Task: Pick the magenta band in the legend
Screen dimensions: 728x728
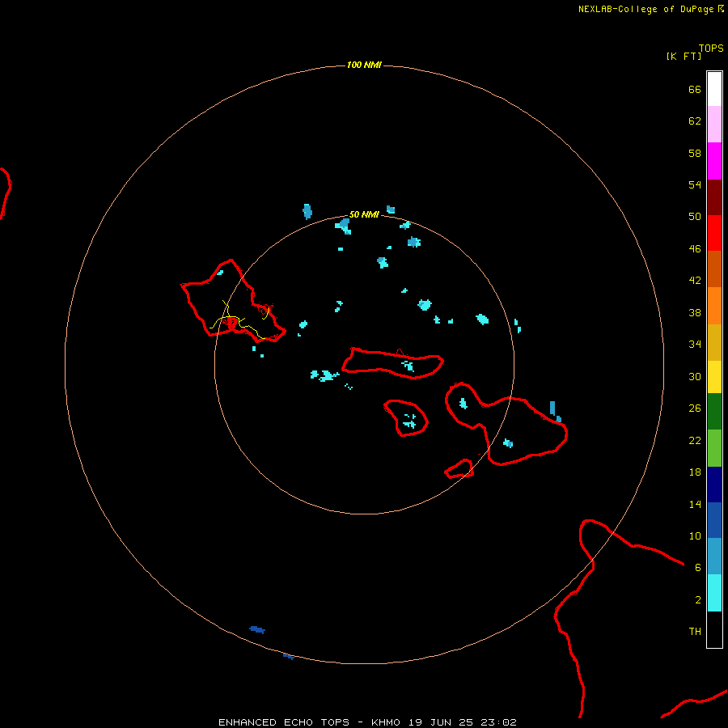Action: pos(714,161)
